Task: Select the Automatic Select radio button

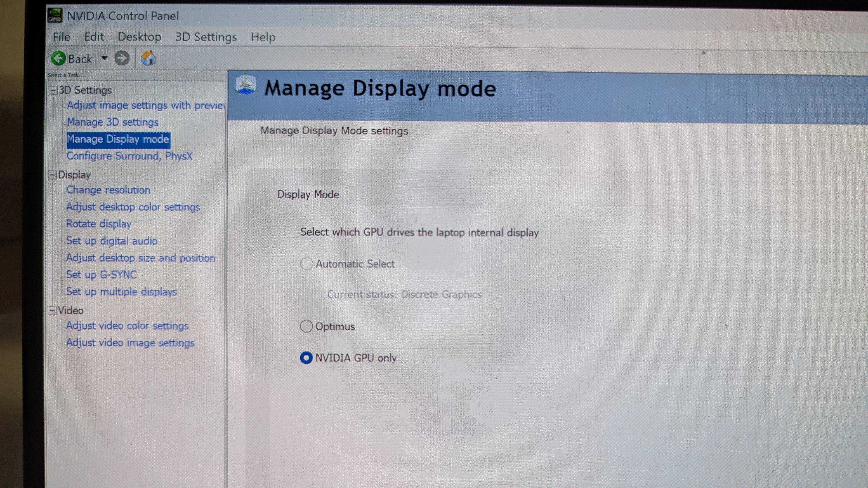Action: [306, 264]
